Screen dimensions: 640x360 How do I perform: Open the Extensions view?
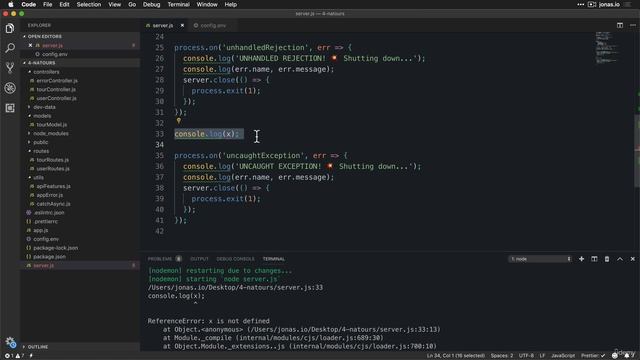click(x=10, y=108)
